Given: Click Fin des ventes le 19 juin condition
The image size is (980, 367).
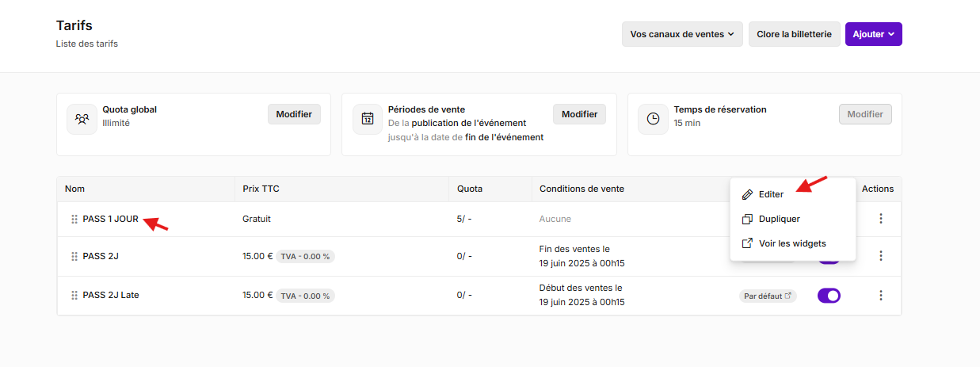Looking at the screenshot, I should click(582, 256).
